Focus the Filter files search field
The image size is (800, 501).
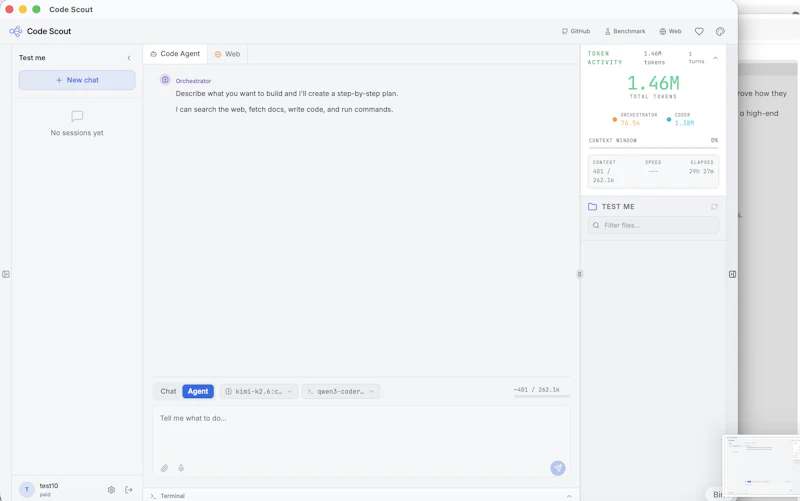(653, 225)
